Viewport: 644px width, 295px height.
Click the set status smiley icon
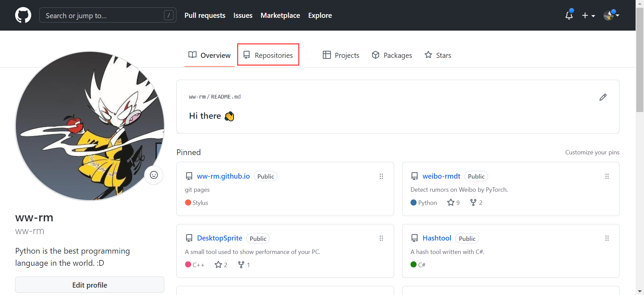pyautogui.click(x=154, y=175)
